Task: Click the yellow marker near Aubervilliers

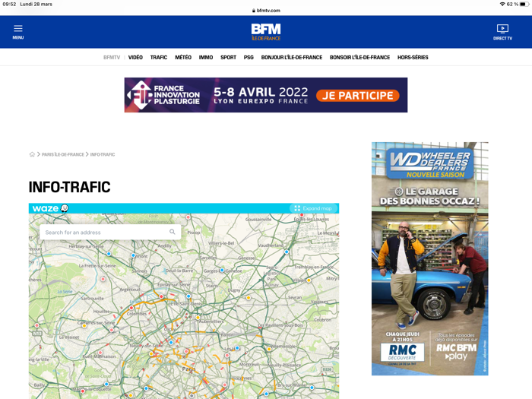Action: click(x=198, y=318)
